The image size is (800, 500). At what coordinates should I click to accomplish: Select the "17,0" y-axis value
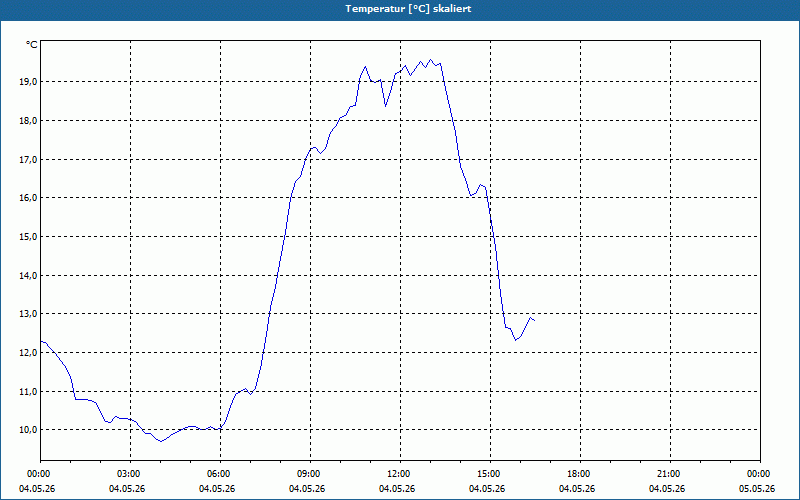(28, 159)
